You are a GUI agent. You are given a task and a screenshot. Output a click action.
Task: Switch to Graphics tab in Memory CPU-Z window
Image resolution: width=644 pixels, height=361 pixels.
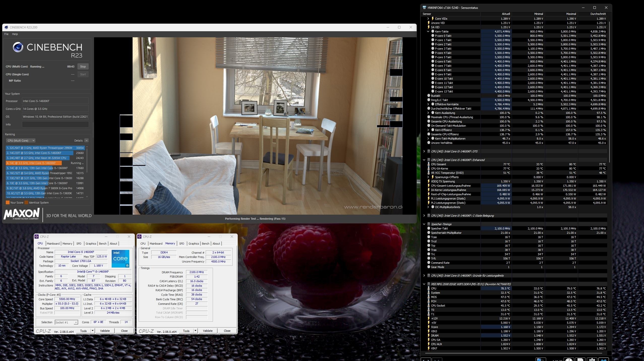(194, 244)
